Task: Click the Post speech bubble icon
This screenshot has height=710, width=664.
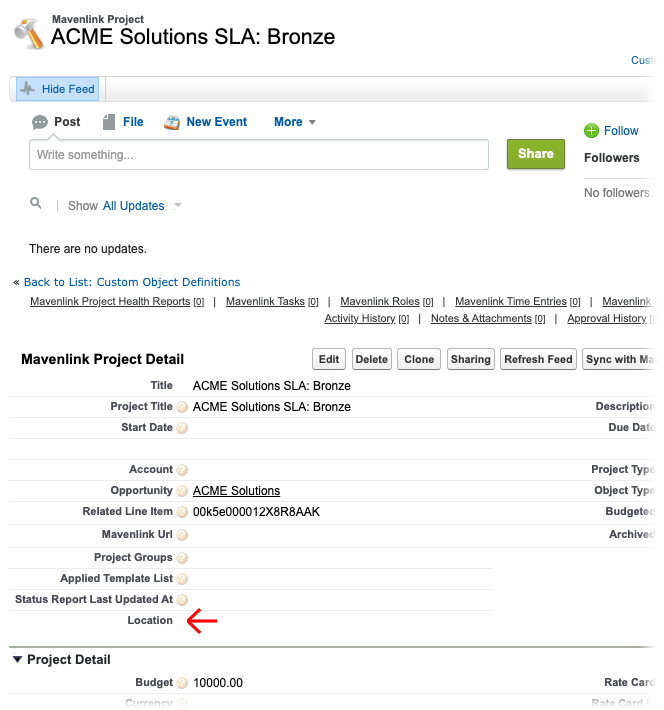Action: point(40,122)
